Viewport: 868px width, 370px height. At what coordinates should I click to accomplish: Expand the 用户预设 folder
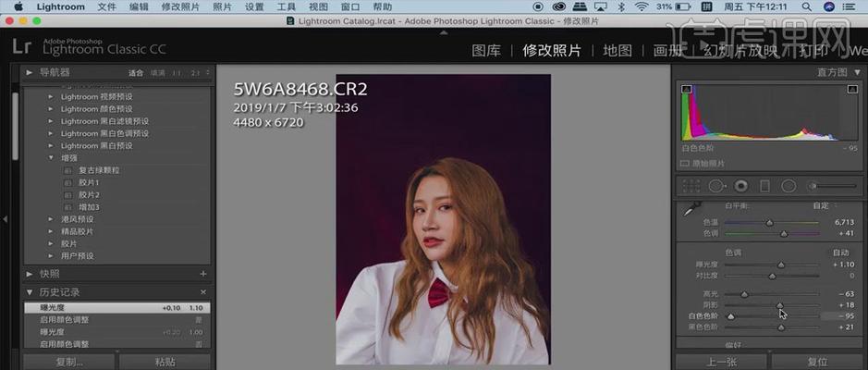click(51, 256)
